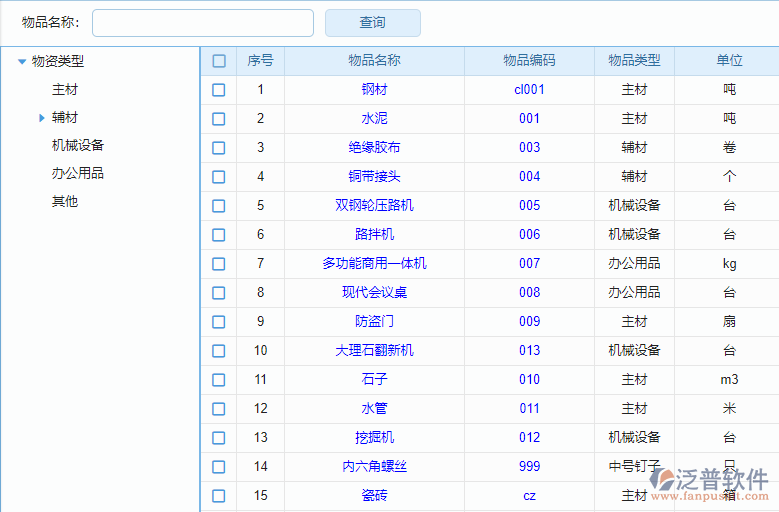This screenshot has height=512, width=779.
Task: Check the row checkbox for 内六角螺丝
Action: click(x=219, y=467)
